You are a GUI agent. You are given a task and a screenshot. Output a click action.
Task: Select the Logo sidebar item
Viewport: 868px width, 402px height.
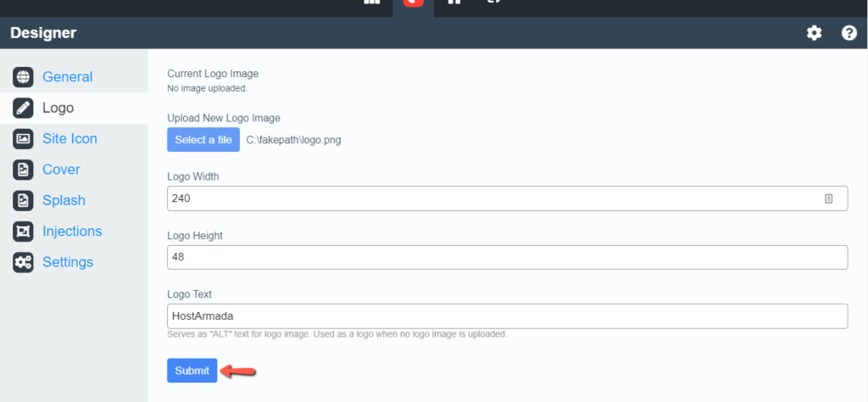click(x=74, y=108)
